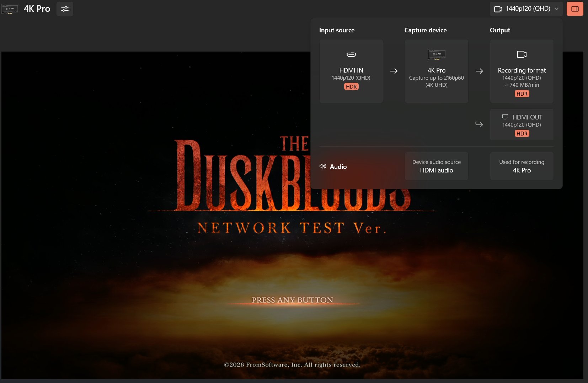Click the 4K Pro capture card logo
This screenshot has height=383, width=588.
click(10, 9)
